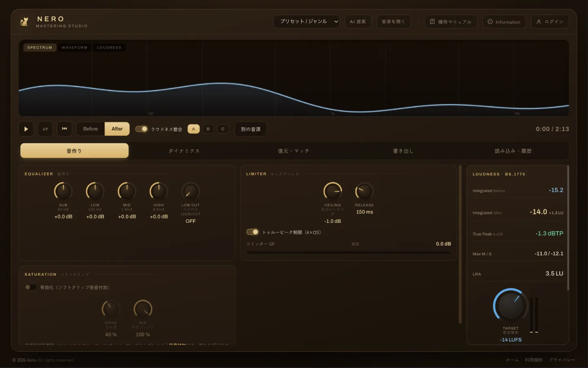588x368 pixels.
Task: Select comparison slot B
Action: tap(208, 129)
